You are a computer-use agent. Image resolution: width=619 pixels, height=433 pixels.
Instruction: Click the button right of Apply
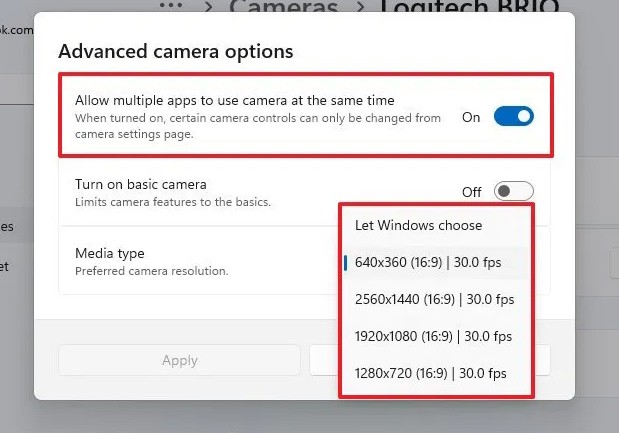click(324, 360)
